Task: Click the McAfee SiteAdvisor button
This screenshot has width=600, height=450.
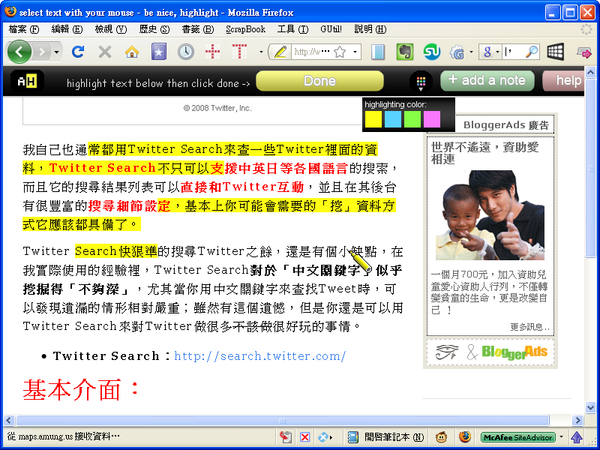Action: tap(518, 437)
